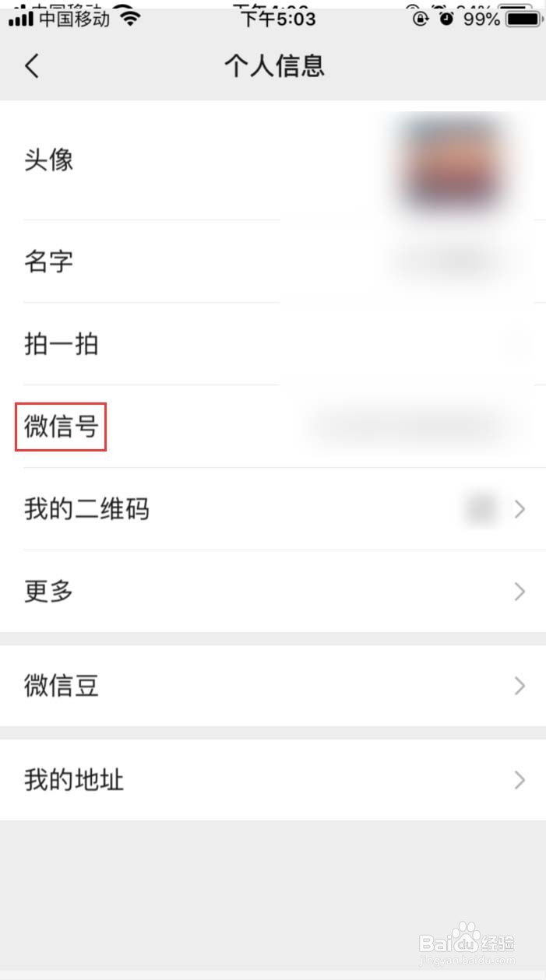Tap the 个人信息 page title
546x980 pixels.
(x=274, y=66)
